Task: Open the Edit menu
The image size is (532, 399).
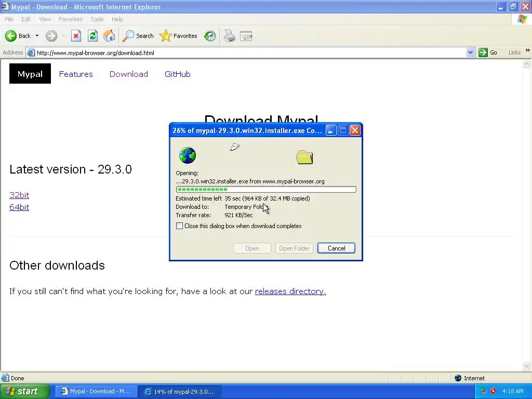Action: [x=26, y=19]
